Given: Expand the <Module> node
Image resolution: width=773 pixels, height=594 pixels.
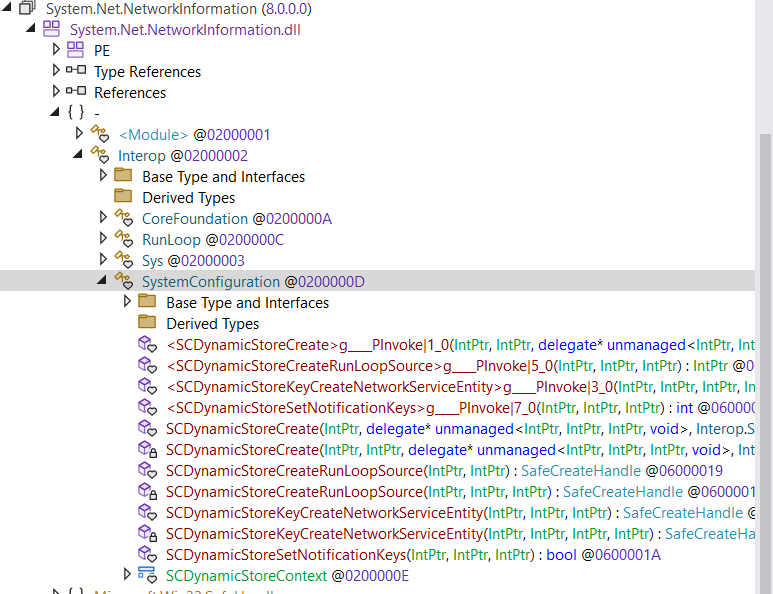Looking at the screenshot, I should (79, 134).
